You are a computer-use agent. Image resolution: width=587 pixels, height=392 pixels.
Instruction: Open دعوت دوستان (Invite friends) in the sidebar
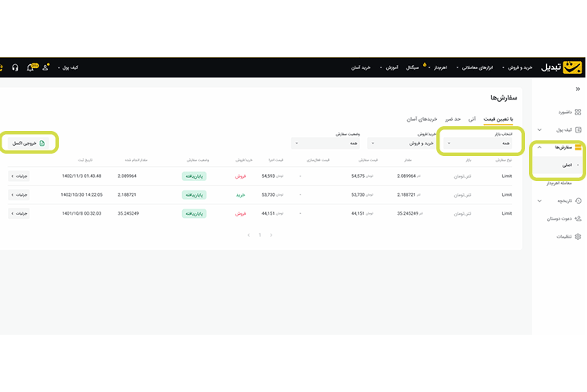coord(559,219)
